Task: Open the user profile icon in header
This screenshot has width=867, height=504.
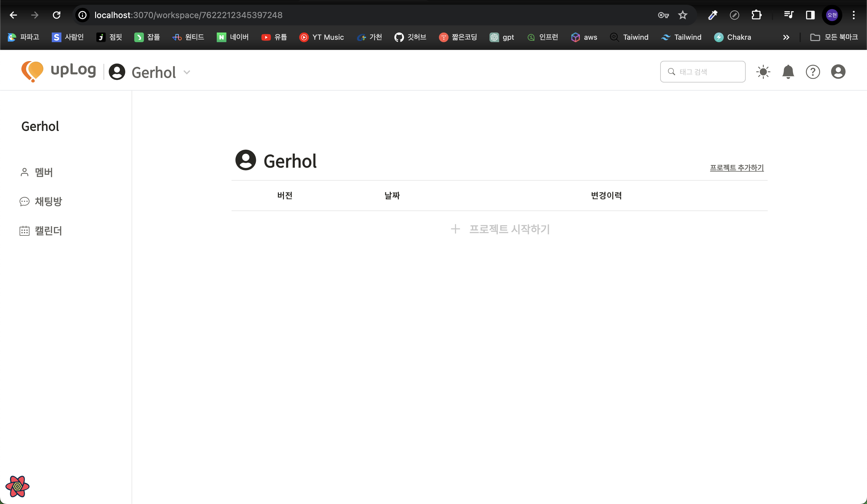Action: [x=838, y=72]
